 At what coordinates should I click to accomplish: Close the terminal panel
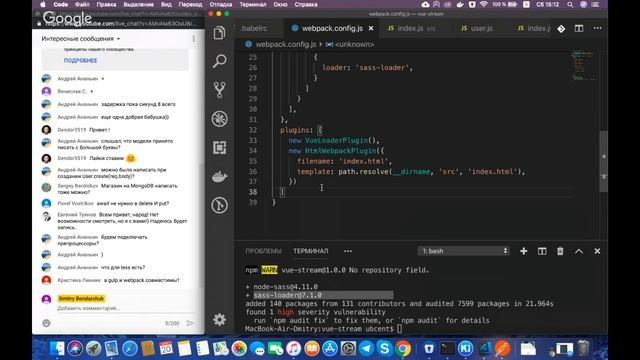pos(597,251)
